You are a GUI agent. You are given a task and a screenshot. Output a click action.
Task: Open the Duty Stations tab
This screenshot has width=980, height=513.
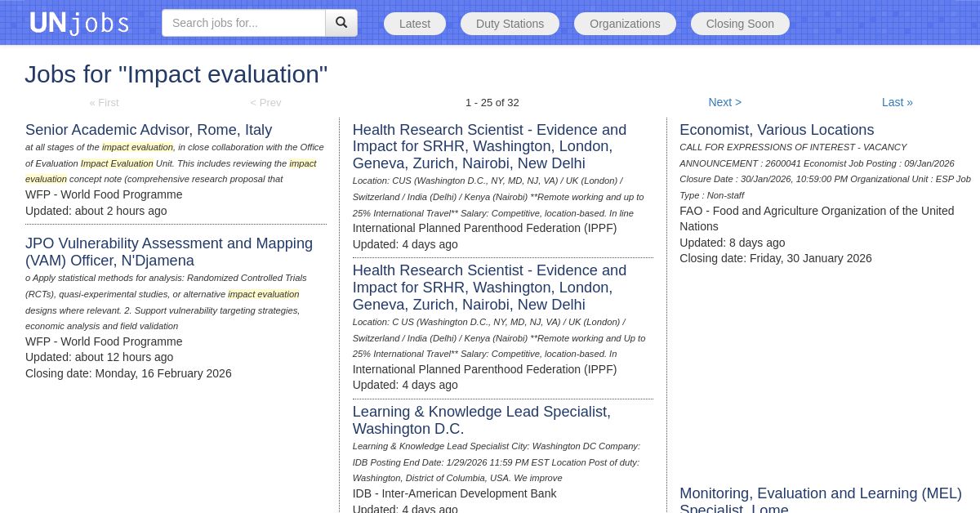[510, 24]
